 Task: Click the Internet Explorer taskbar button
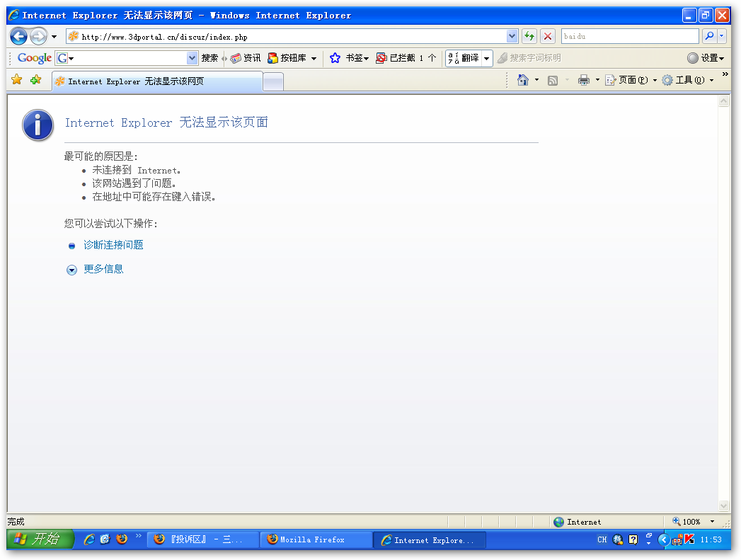coord(430,540)
